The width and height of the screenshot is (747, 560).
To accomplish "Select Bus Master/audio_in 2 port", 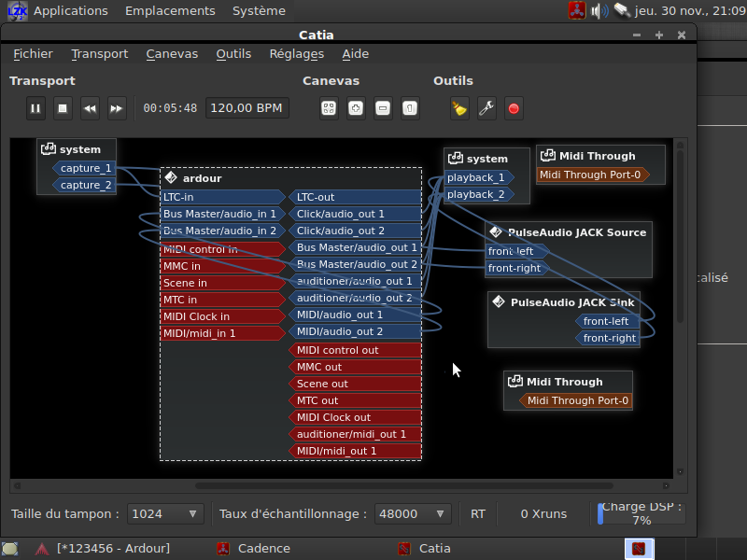I will (222, 231).
